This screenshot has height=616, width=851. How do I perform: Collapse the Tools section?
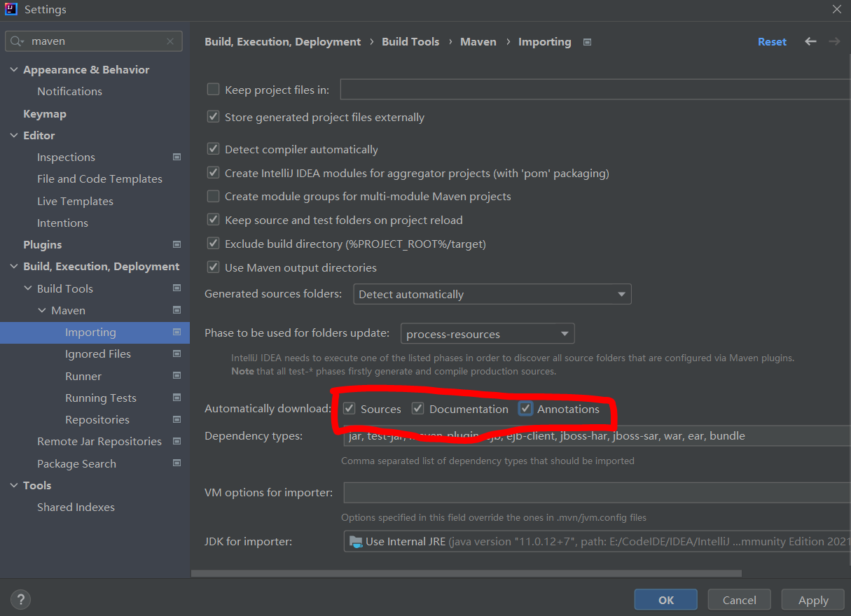click(x=14, y=486)
